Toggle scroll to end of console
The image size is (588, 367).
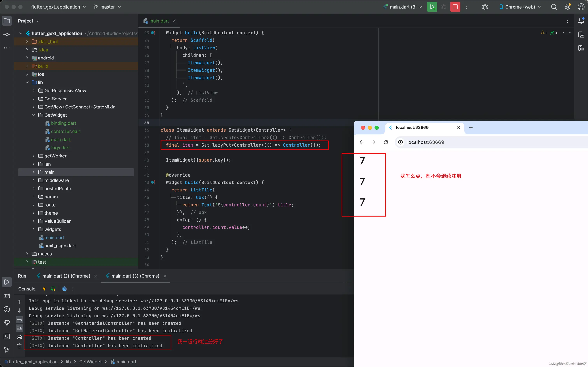pos(19,328)
